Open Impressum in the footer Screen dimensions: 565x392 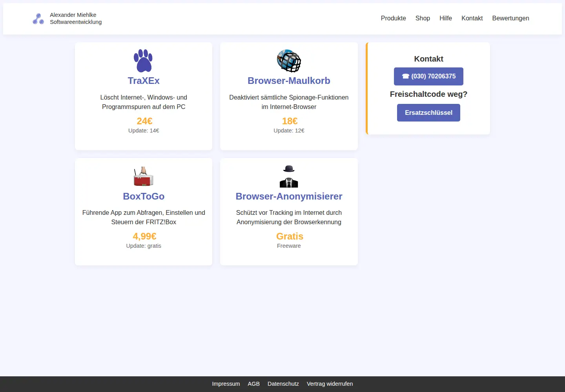click(x=226, y=384)
